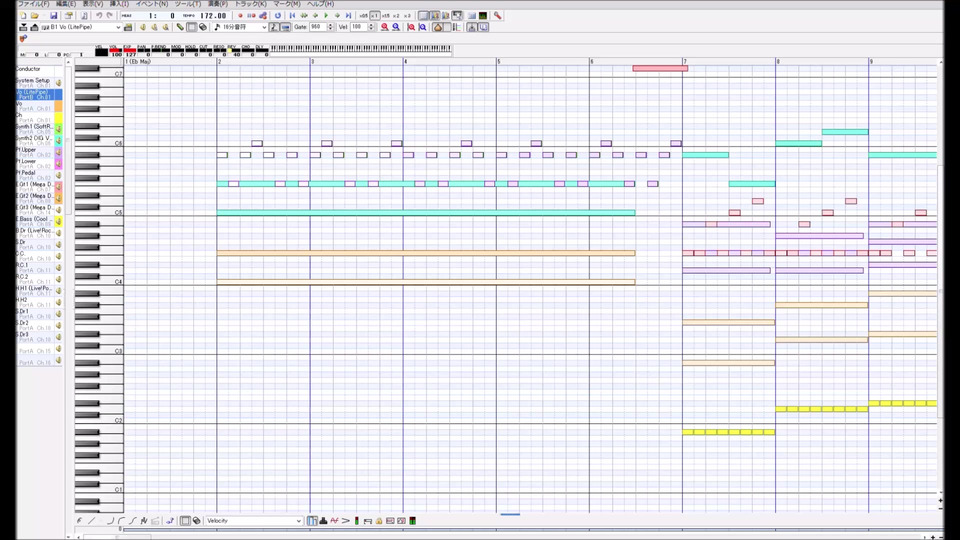Mute the Synth1 track speaker
Screen dimensions: 960x540
click(59, 129)
